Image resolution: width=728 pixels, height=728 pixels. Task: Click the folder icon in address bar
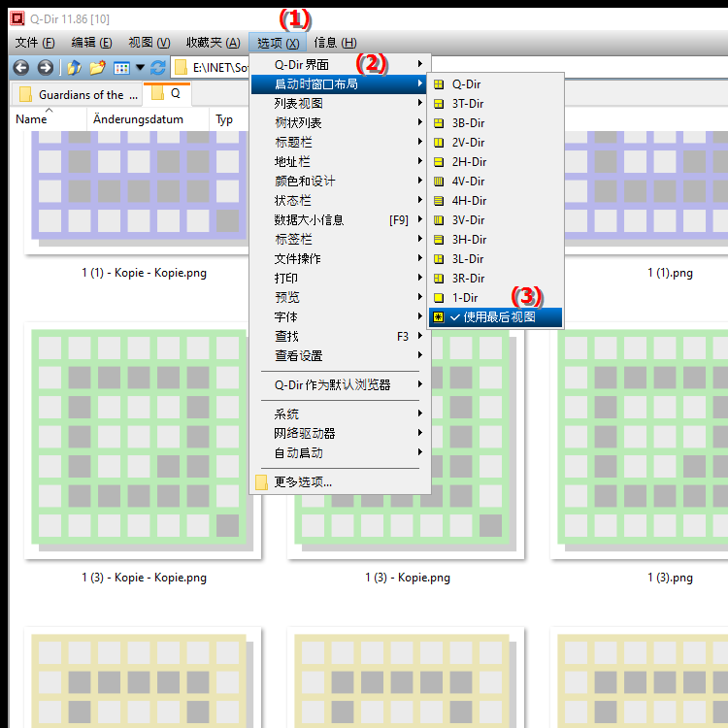pos(181,68)
